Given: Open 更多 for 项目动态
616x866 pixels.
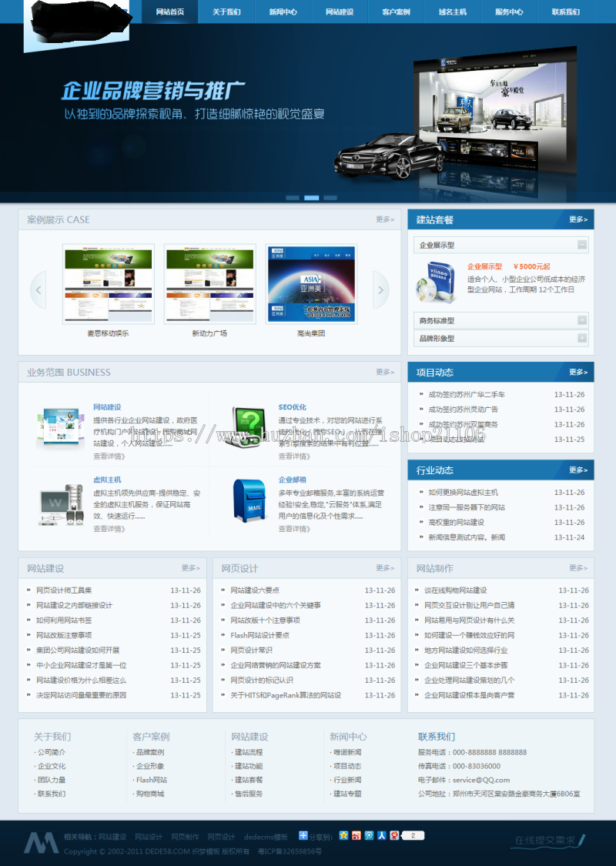Looking at the screenshot, I should tap(578, 372).
